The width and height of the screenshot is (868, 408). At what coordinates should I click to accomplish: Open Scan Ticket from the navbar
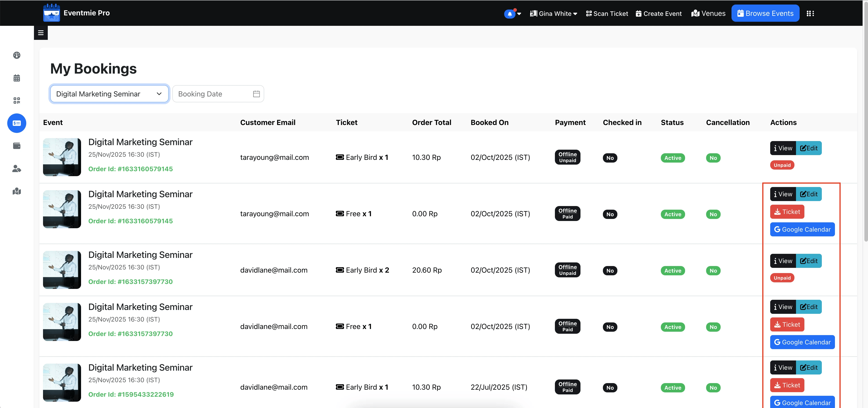[x=607, y=14]
